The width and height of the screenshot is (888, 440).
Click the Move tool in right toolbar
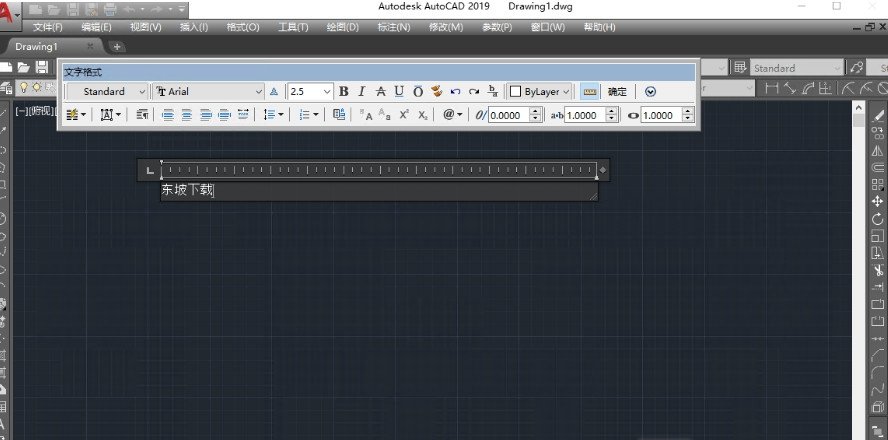pos(877,202)
